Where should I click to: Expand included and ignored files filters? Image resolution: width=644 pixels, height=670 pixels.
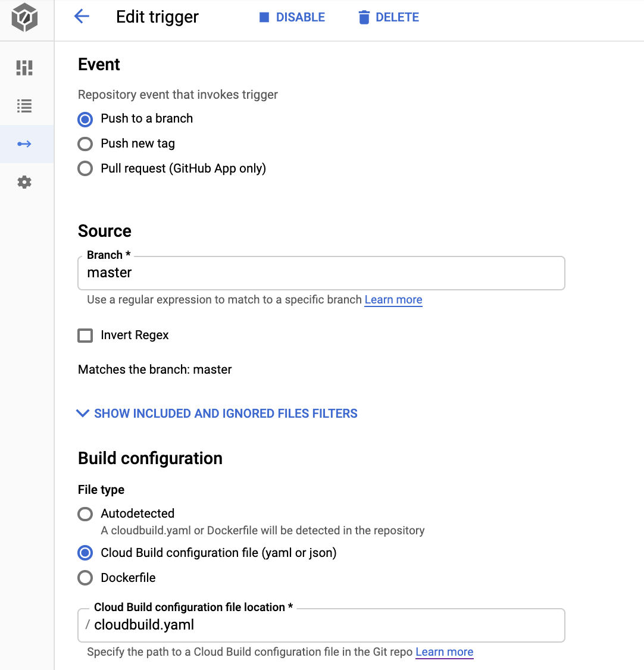(217, 414)
